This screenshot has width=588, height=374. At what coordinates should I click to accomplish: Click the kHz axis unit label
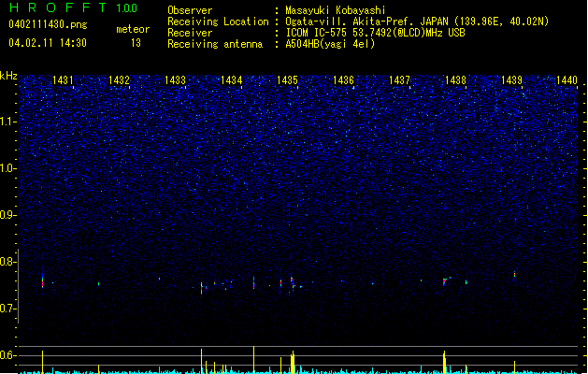[8, 76]
